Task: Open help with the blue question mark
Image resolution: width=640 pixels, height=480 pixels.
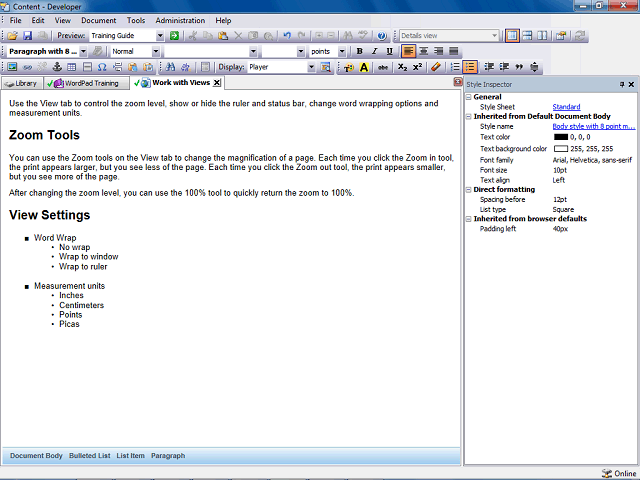Action: [x=382, y=36]
